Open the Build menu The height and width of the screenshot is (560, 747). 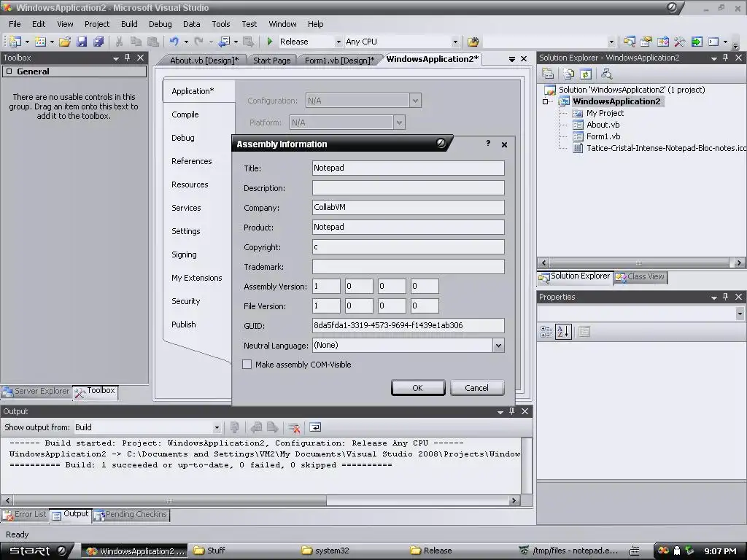click(129, 24)
